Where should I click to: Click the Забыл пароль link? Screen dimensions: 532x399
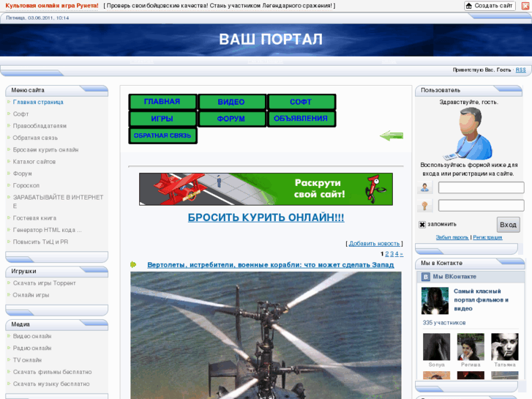tap(452, 237)
